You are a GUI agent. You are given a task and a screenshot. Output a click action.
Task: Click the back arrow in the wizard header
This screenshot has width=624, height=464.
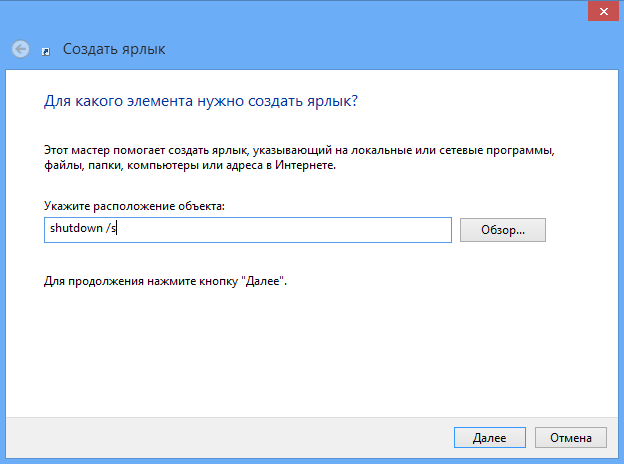[x=20, y=49]
